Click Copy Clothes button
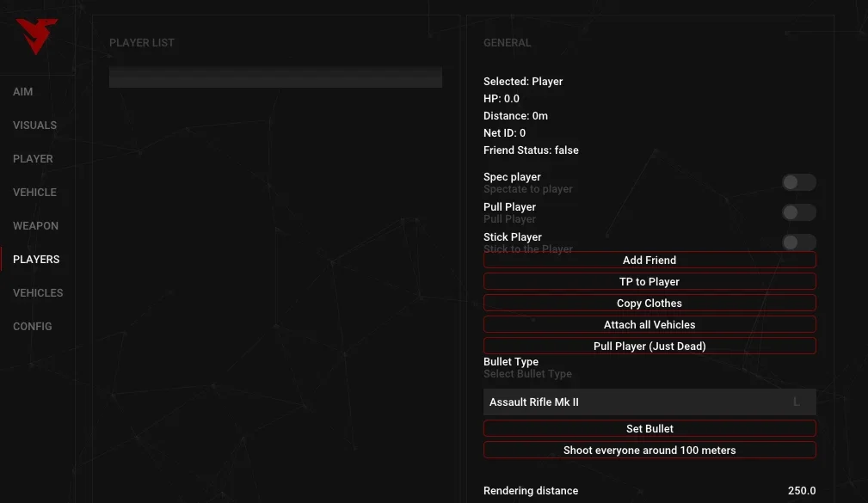Screen dimensions: 868x503 tap(649, 304)
